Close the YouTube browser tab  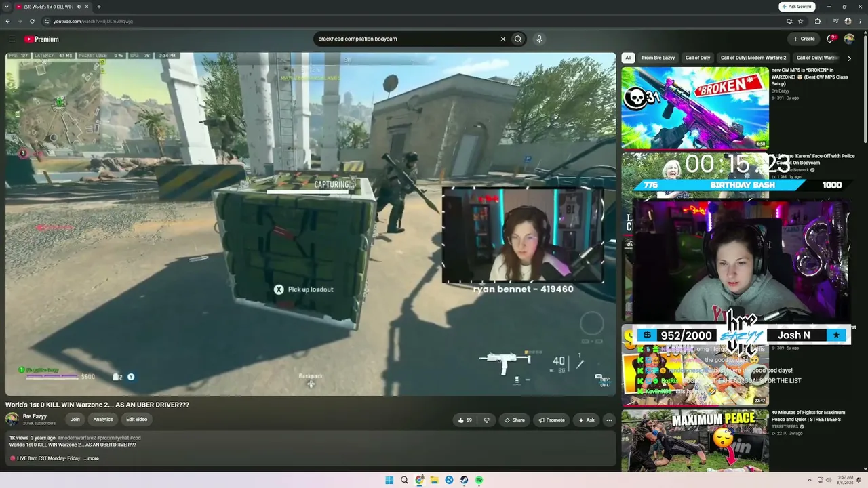click(x=87, y=7)
